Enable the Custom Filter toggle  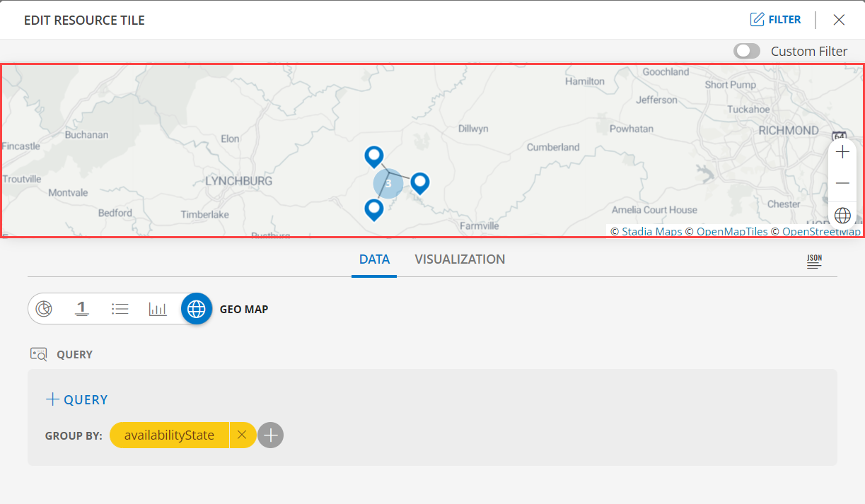pyautogui.click(x=746, y=51)
